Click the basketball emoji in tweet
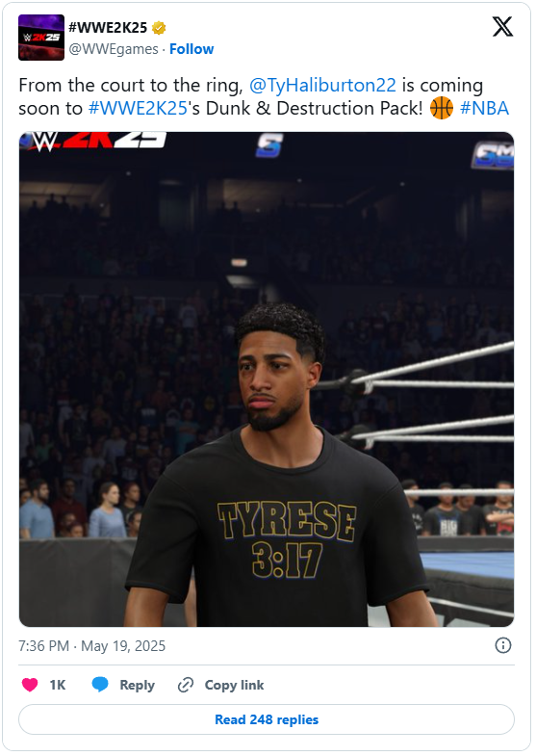The image size is (536, 756). [x=441, y=108]
